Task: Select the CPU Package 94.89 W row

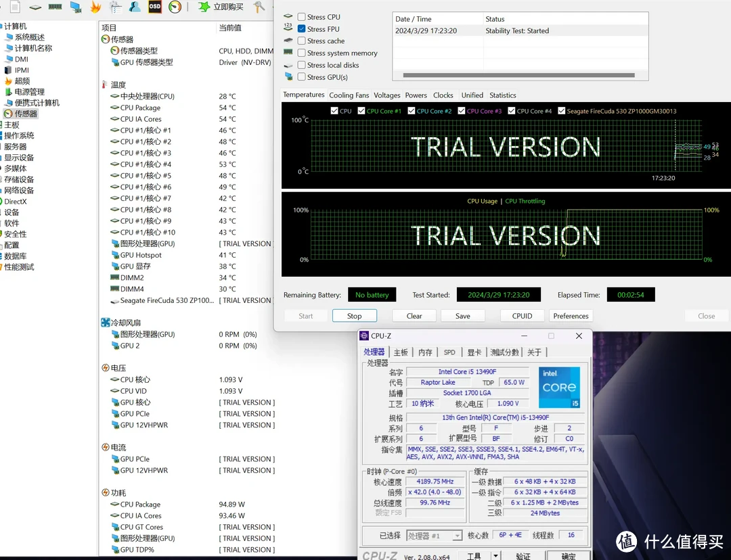Action: tap(187, 505)
